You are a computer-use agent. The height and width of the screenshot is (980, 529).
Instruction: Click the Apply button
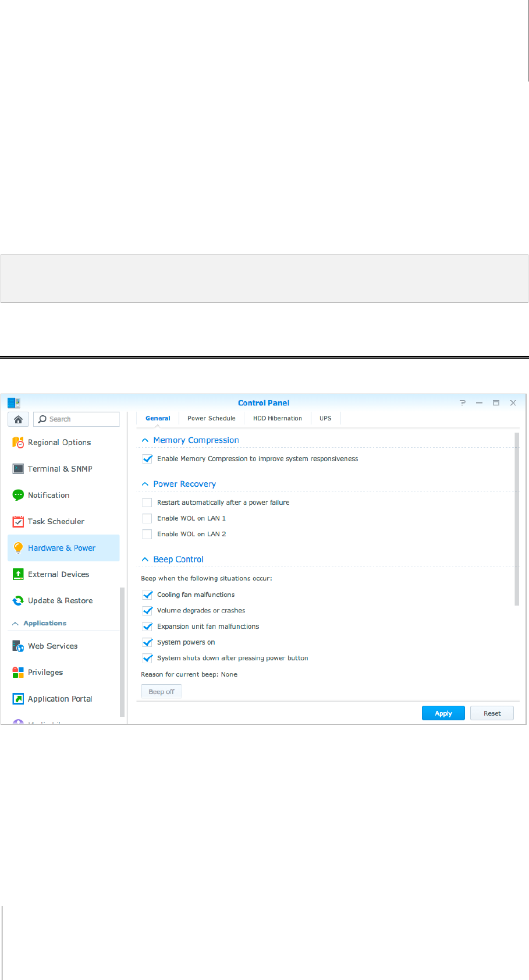click(443, 713)
